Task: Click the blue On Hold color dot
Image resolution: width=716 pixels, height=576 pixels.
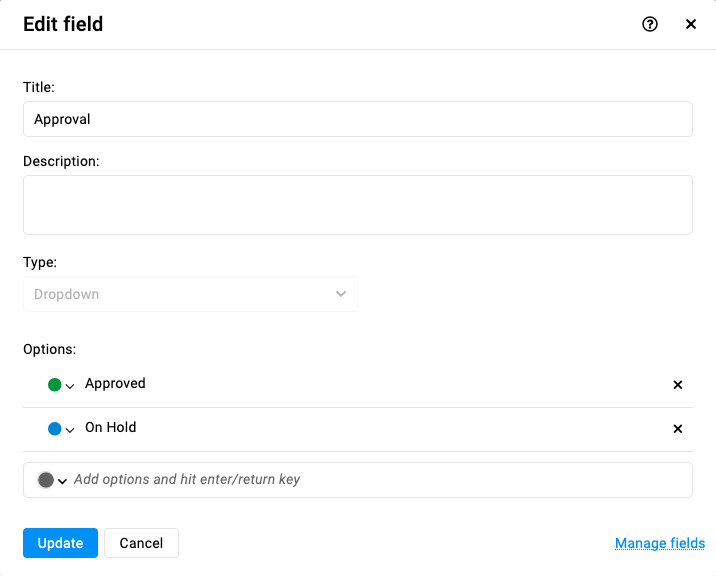Action: pos(55,428)
